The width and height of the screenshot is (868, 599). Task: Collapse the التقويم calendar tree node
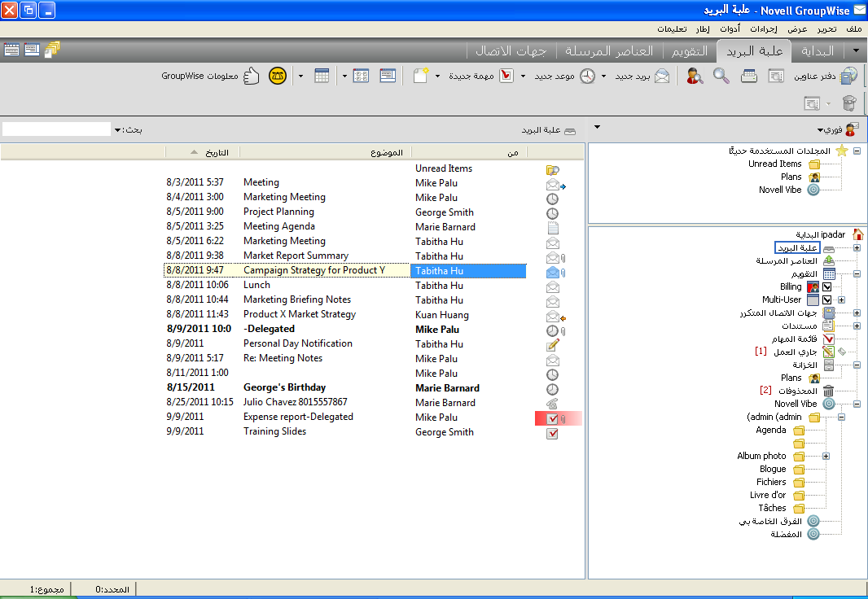[x=857, y=273]
